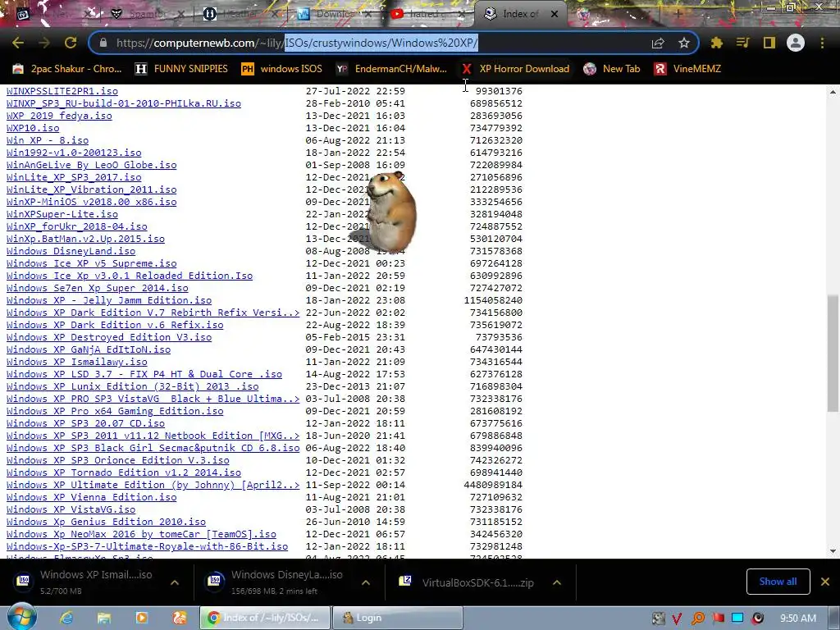Download Windows DisneyLand.iso
Screen dimensions: 840x630
[x=71, y=251]
